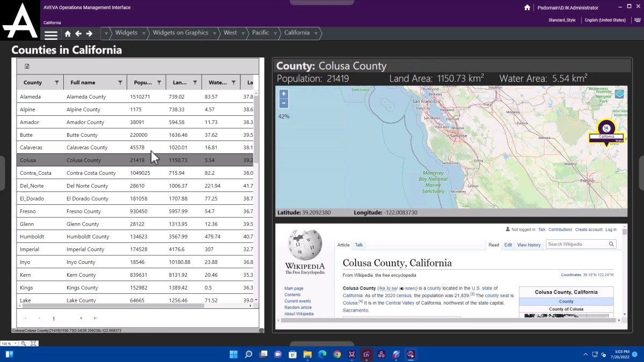Open the map layers switcher icon
644x362 pixels.
(x=619, y=94)
